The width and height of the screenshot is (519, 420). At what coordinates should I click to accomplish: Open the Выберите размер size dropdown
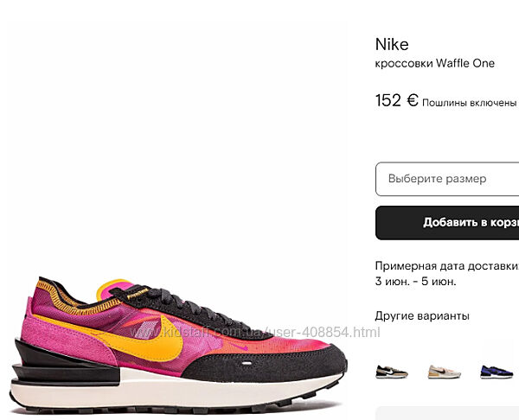(x=447, y=179)
